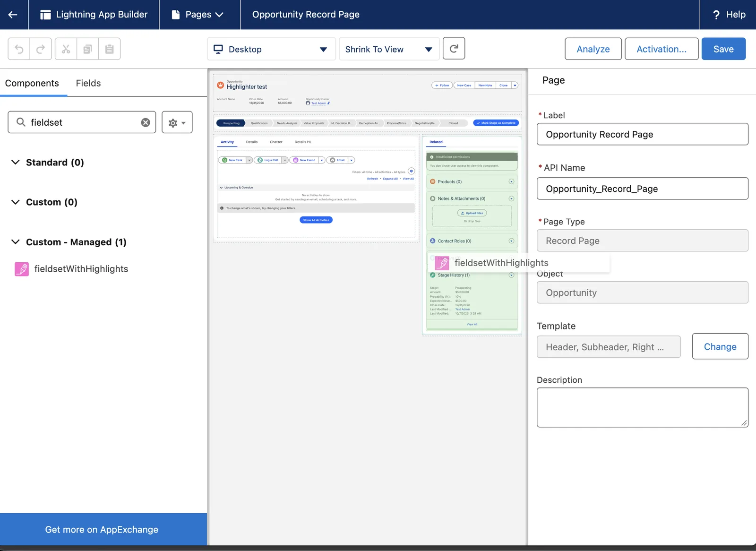Click the Stage History icon

coord(432,275)
